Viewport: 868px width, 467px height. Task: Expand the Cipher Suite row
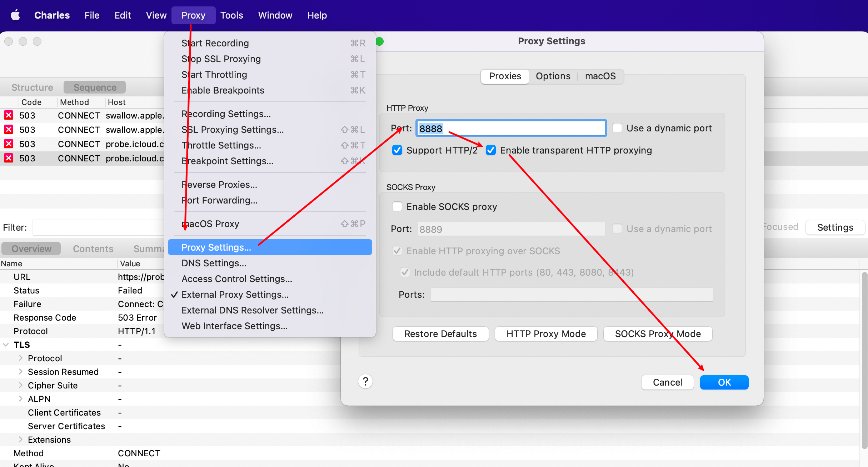point(20,385)
